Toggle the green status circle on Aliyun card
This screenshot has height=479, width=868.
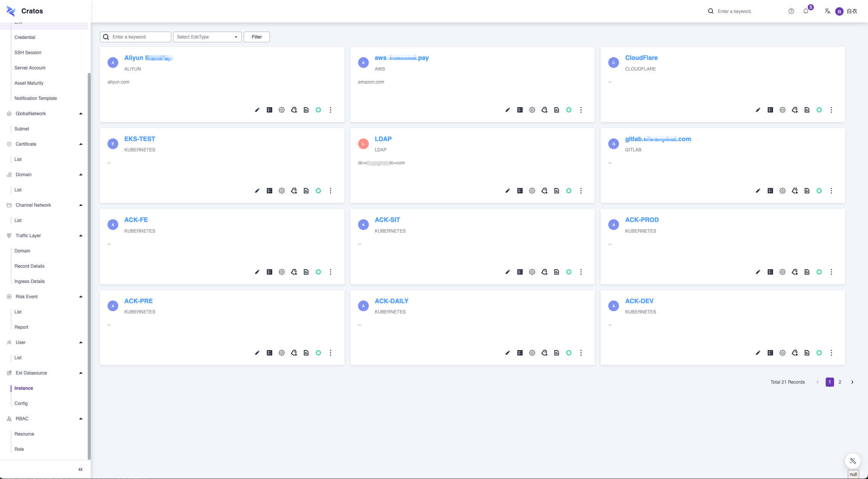[318, 110]
